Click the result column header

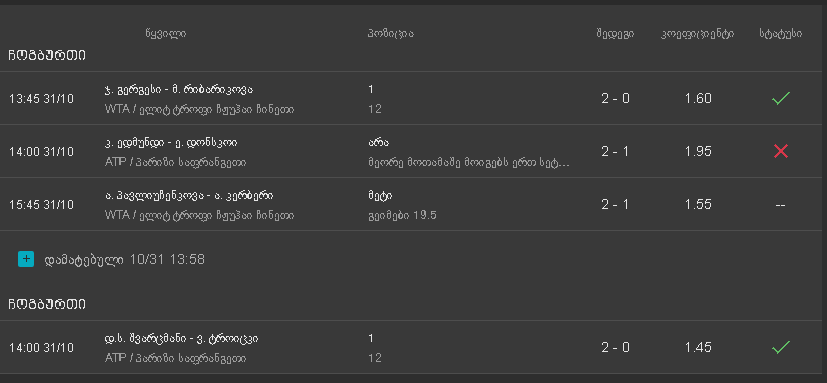[x=615, y=34]
